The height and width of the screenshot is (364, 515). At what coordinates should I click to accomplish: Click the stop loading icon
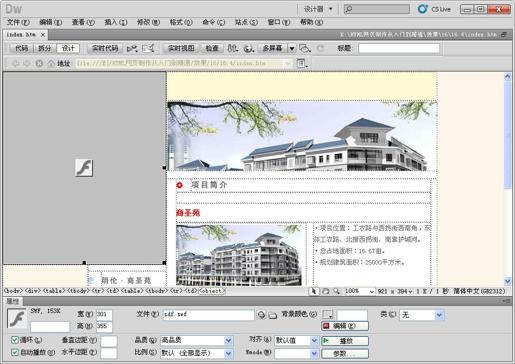[x=39, y=63]
